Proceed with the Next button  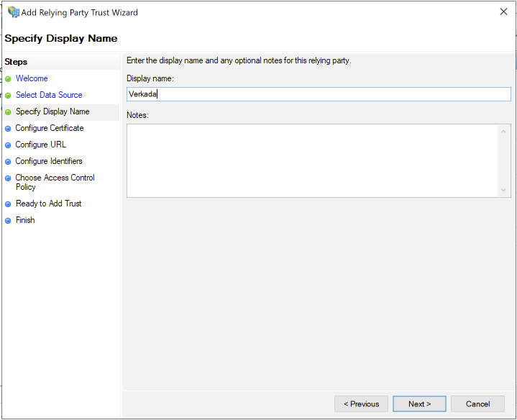tap(419, 403)
